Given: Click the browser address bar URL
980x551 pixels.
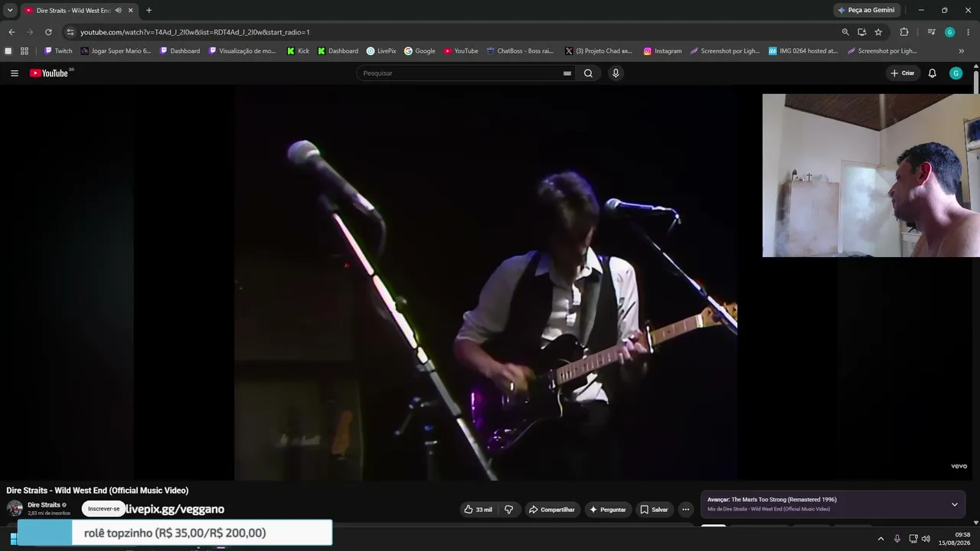Looking at the screenshot, I should [x=194, y=32].
